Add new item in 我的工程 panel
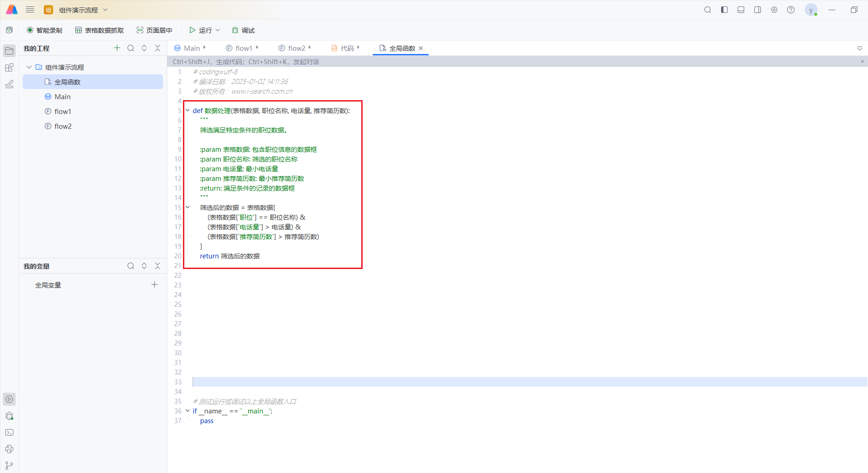The height and width of the screenshot is (473, 868). (x=117, y=48)
